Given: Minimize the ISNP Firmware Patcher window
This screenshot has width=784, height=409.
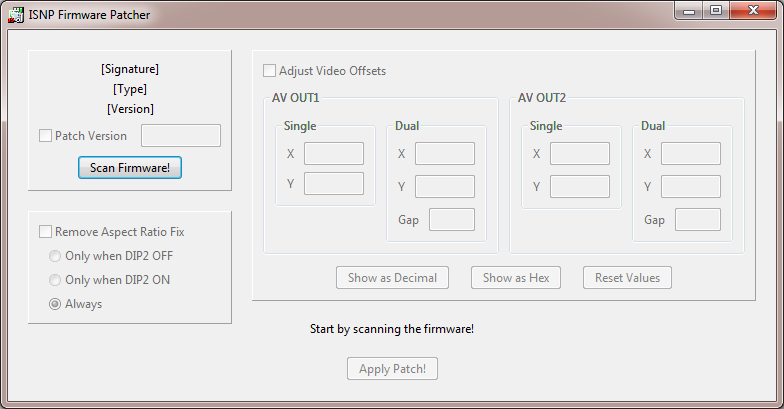Looking at the screenshot, I should click(x=689, y=11).
